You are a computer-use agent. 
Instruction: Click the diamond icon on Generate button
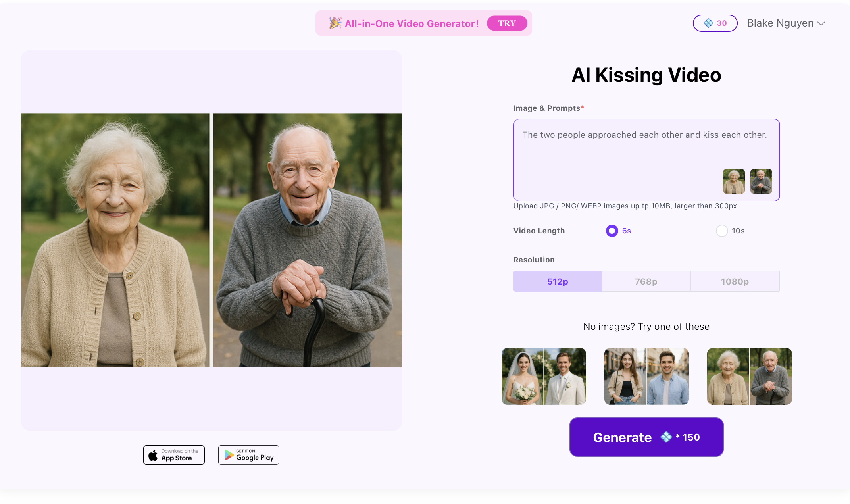[x=666, y=437]
